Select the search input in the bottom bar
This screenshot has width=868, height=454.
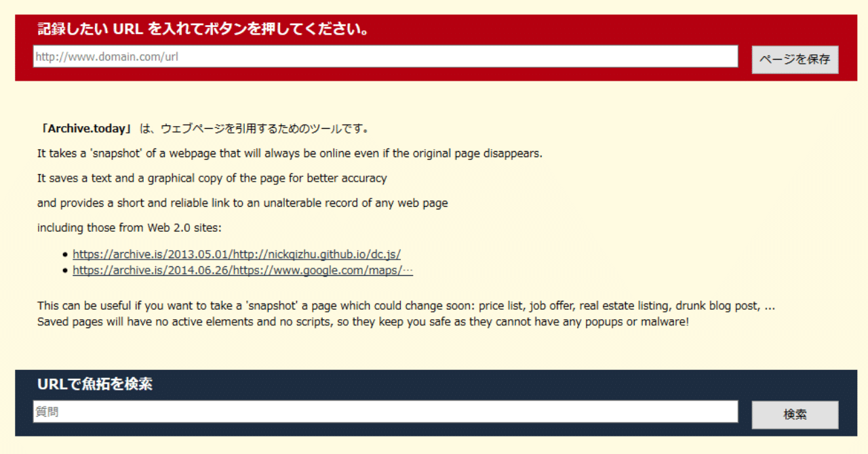384,411
